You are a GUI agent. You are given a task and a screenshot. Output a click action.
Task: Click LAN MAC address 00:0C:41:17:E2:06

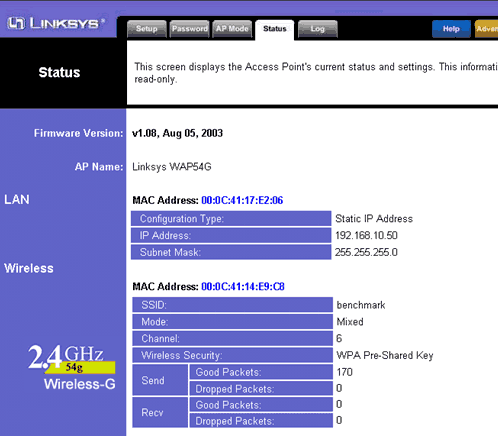[242, 200]
